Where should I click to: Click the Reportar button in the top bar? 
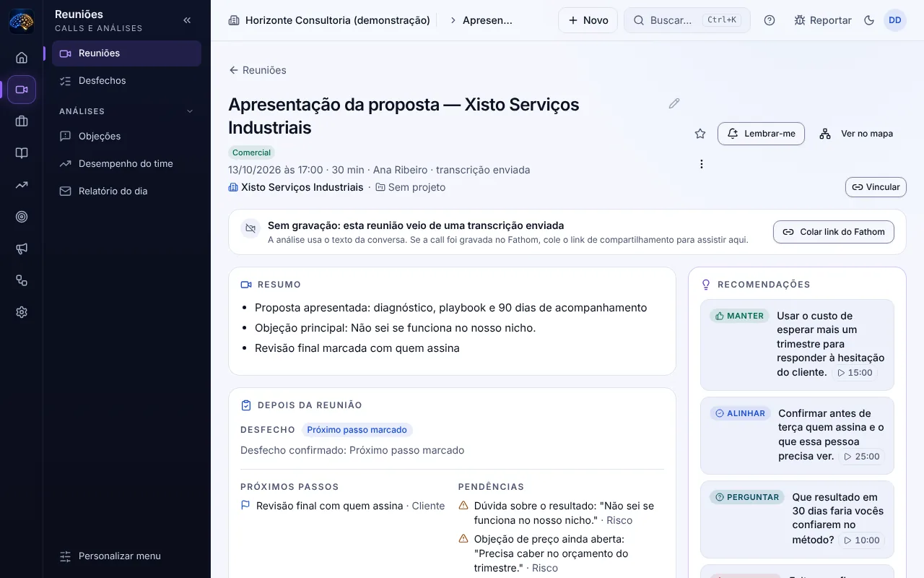click(822, 20)
